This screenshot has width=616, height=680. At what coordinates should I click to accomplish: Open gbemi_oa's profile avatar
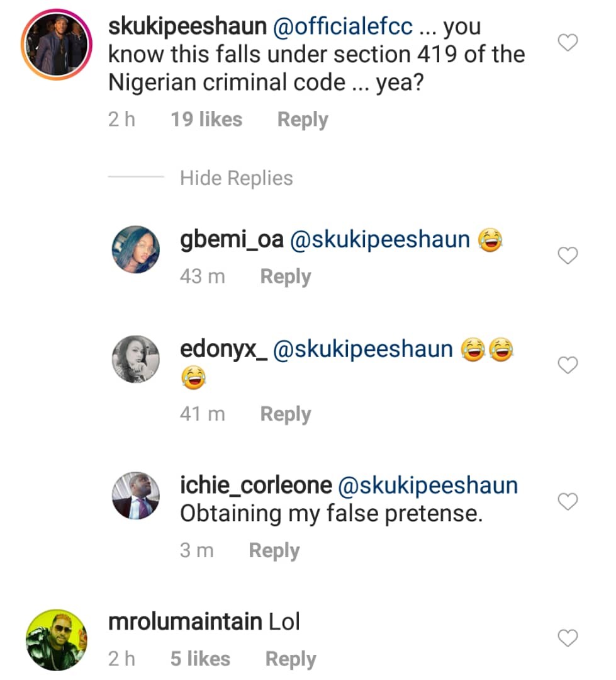135,249
